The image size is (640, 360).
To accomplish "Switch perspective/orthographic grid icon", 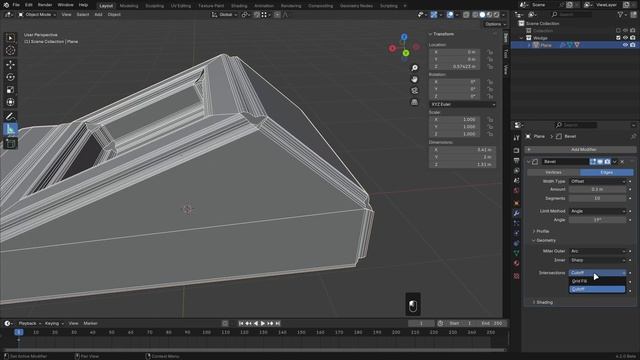I will [414, 102].
